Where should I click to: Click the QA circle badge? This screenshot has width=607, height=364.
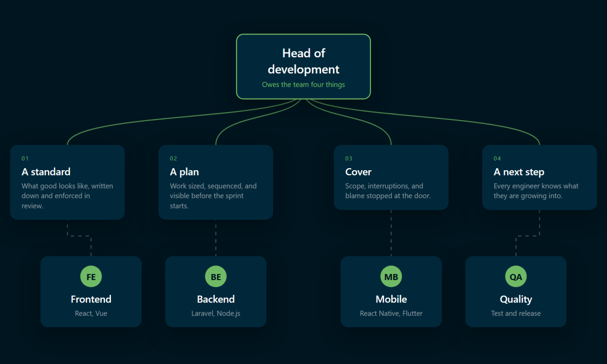(516, 277)
